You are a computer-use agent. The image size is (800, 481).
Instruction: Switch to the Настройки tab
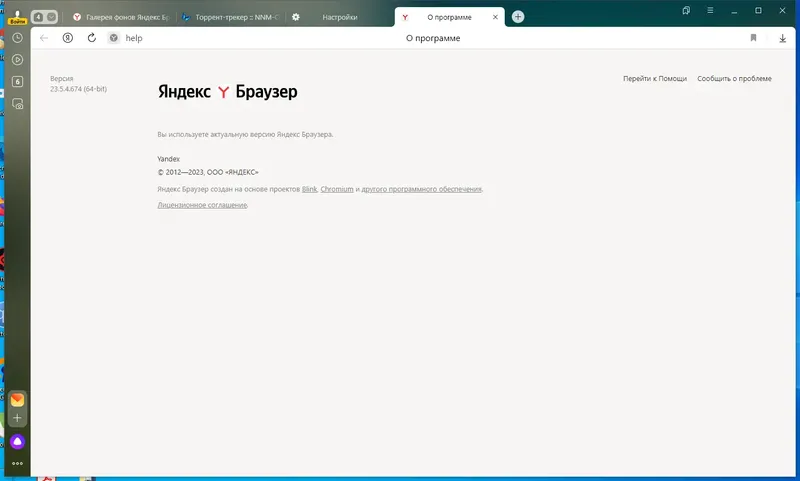339,17
